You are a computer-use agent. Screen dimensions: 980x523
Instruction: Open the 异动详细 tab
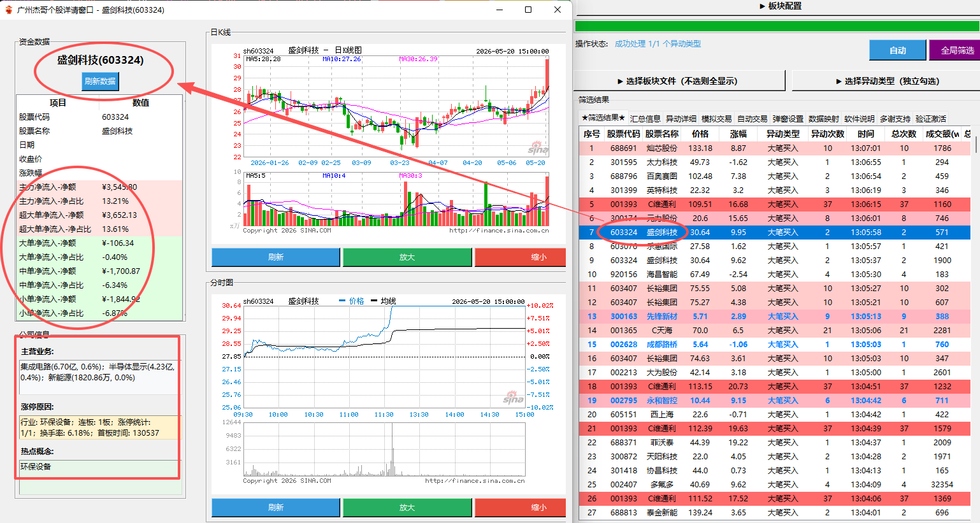coord(681,119)
